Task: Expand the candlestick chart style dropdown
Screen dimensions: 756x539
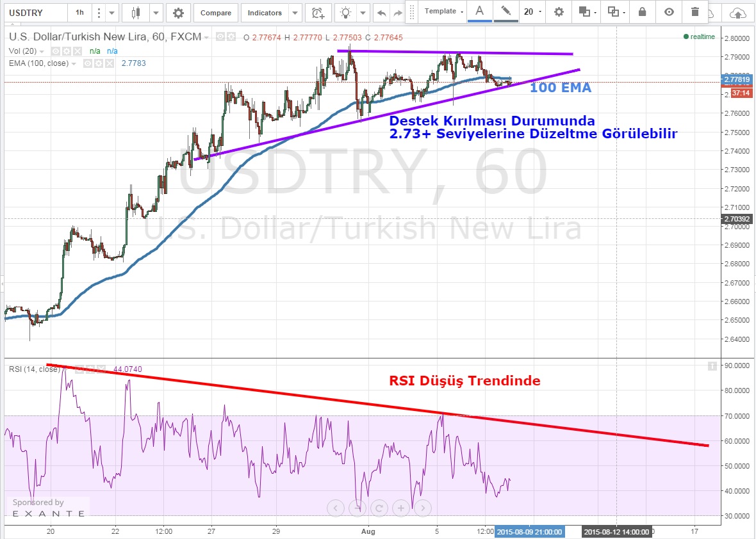Action: (x=156, y=13)
